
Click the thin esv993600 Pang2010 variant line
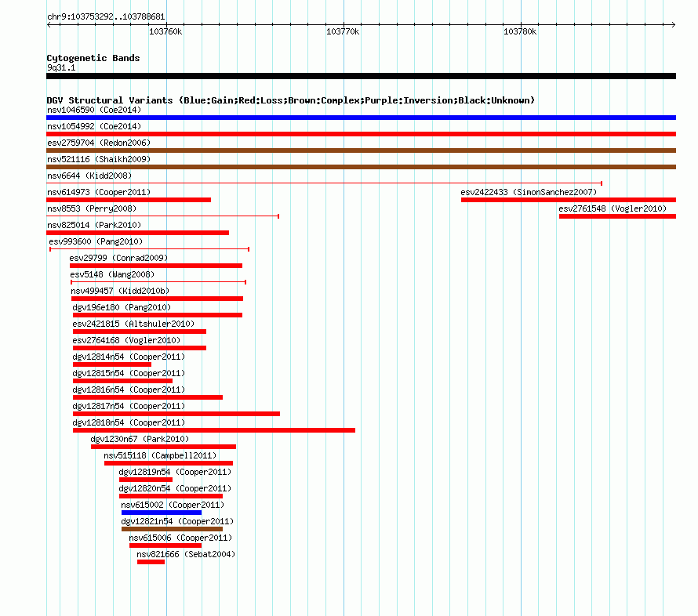pyautogui.click(x=149, y=249)
